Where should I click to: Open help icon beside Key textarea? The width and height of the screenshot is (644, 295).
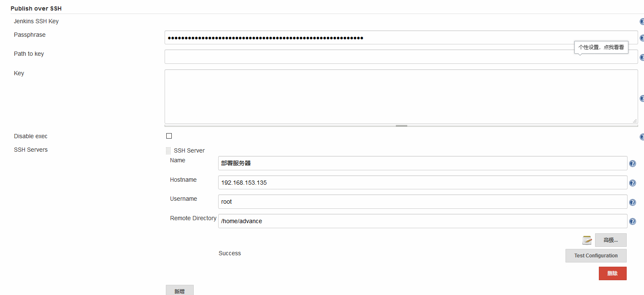642,98
